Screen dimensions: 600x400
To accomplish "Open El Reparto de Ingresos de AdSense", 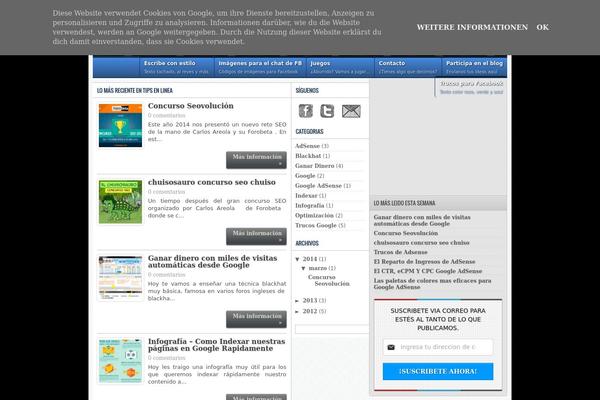I will (x=424, y=262).
